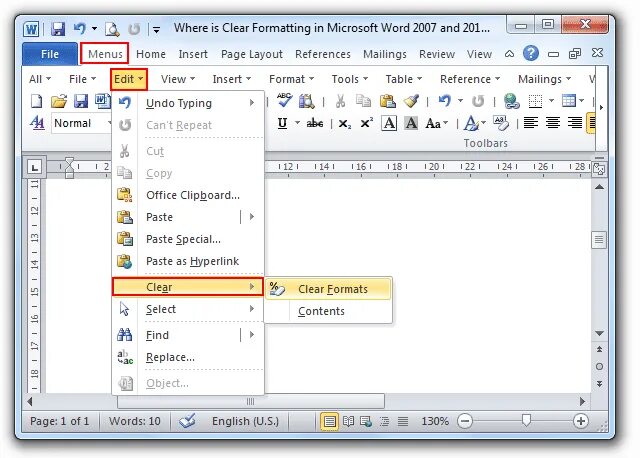Switch to Web Layout view
This screenshot has height=458, width=640.
tap(366, 421)
